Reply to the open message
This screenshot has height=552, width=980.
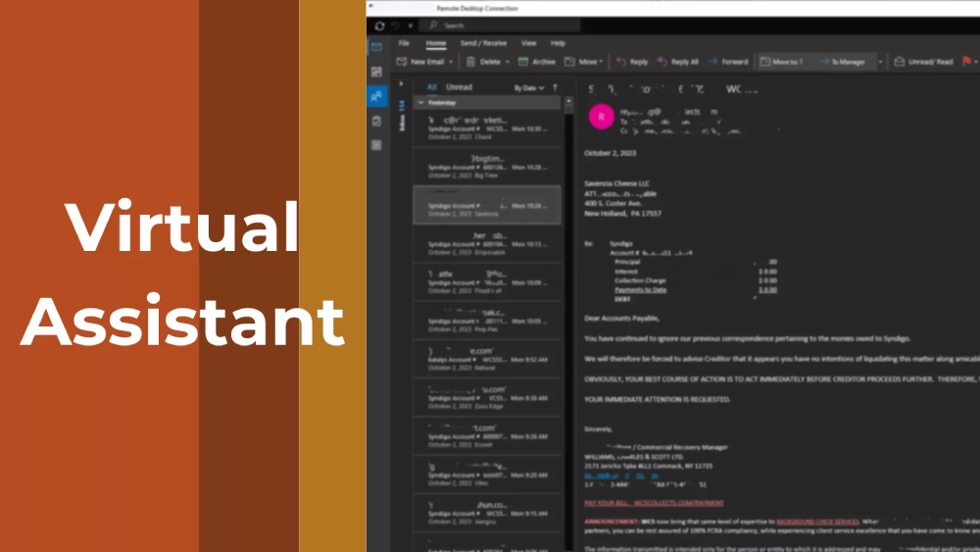click(632, 62)
